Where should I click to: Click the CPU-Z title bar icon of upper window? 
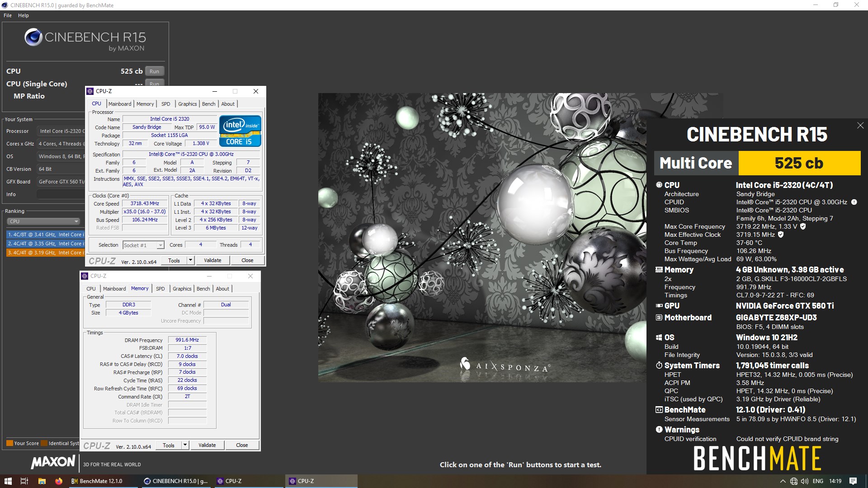90,91
